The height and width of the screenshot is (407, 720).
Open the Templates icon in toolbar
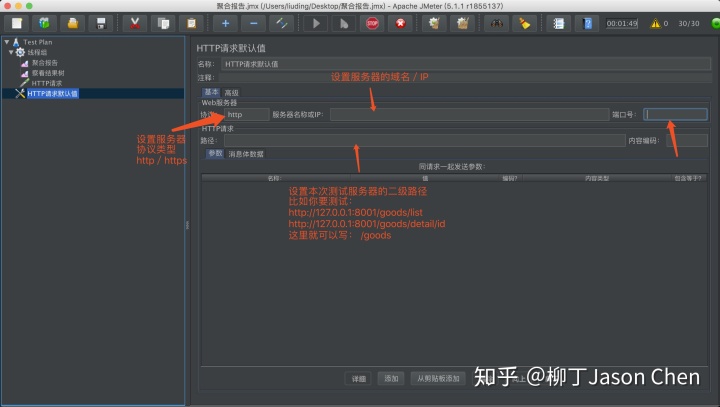coord(45,23)
